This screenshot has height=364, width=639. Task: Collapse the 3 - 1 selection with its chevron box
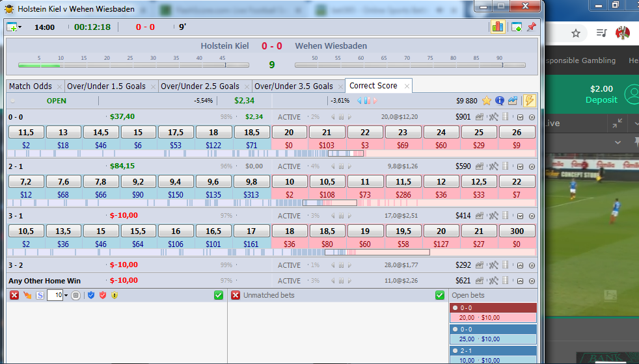coord(520,216)
